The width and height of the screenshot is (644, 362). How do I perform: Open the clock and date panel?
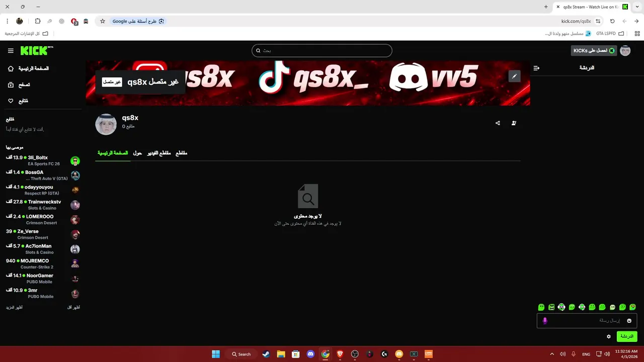click(626, 354)
